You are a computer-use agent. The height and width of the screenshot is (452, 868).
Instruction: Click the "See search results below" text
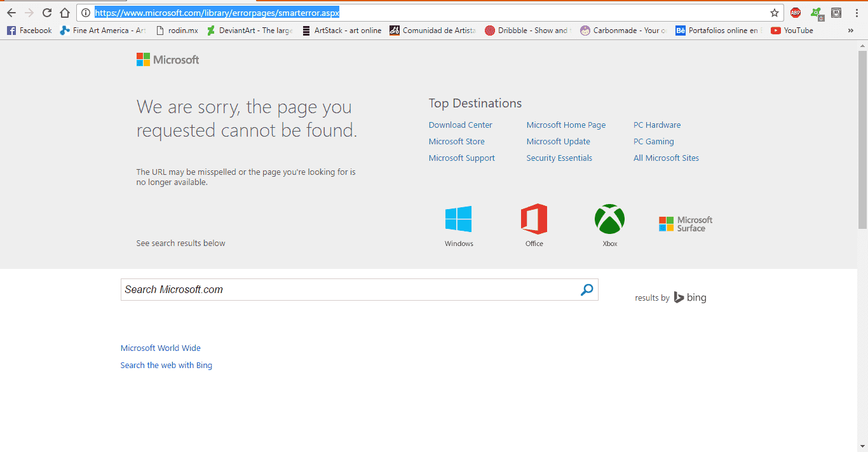[180, 243]
